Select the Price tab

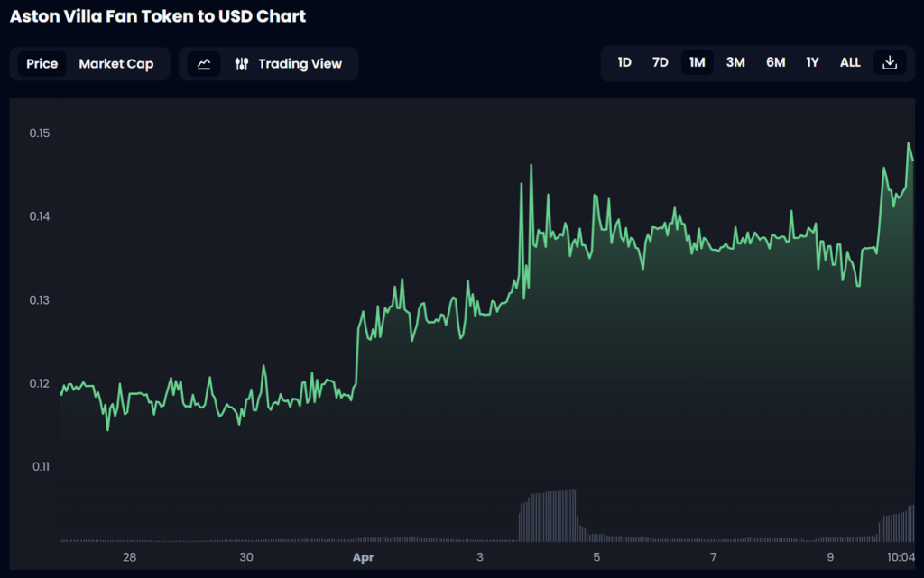[42, 64]
